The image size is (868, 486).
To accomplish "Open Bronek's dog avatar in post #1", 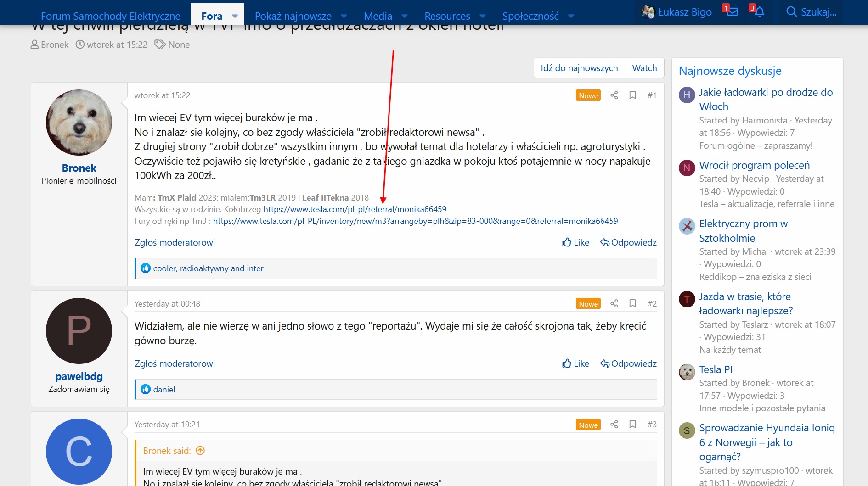I will point(79,123).
